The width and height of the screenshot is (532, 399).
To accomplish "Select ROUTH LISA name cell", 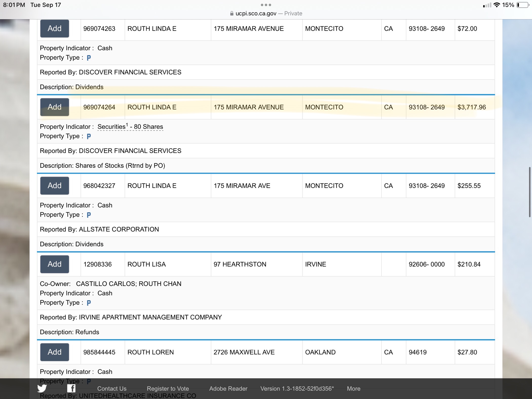I will pyautogui.click(x=168, y=264).
